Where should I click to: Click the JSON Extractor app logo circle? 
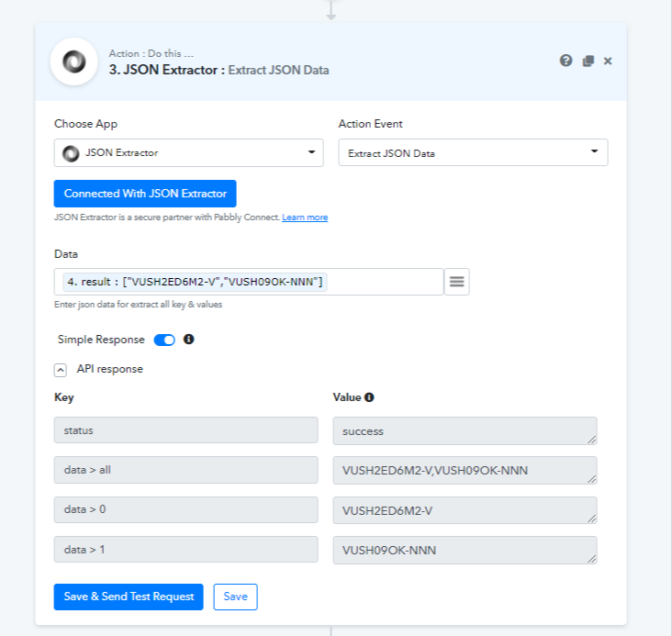[x=74, y=61]
